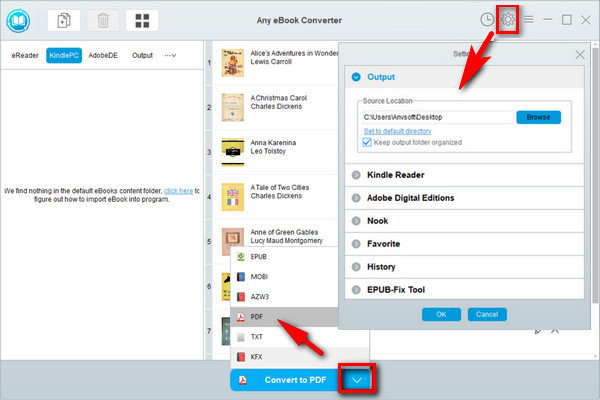
Task: Click the Source Location path field
Action: coord(437,117)
